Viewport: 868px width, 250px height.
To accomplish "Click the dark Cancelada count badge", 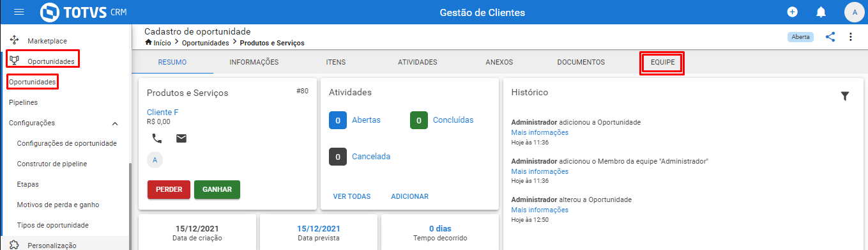I will [x=338, y=156].
